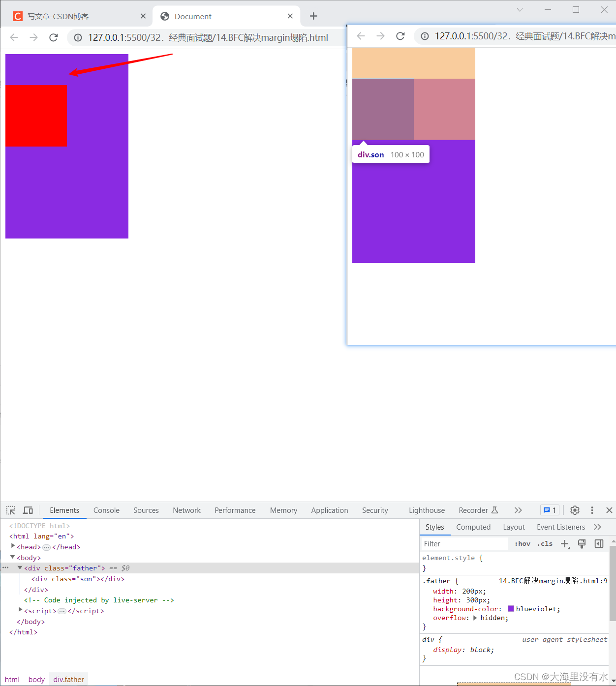This screenshot has height=686, width=616.
Task: Go back in the right browser window
Action: (x=361, y=36)
